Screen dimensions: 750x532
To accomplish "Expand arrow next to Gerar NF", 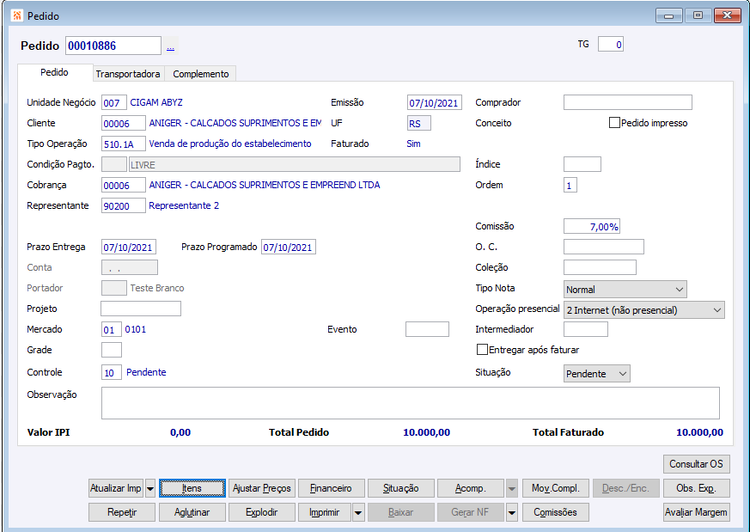I will click(512, 512).
